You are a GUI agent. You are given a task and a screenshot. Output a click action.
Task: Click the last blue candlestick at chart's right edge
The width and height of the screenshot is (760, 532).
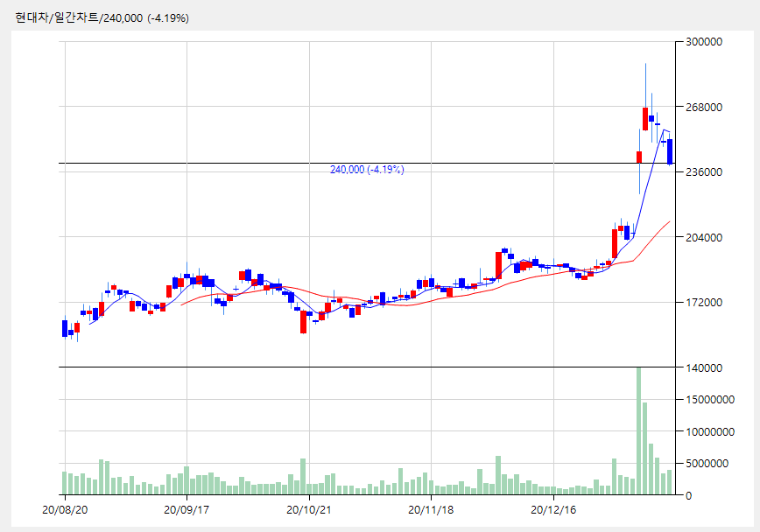pos(670,151)
